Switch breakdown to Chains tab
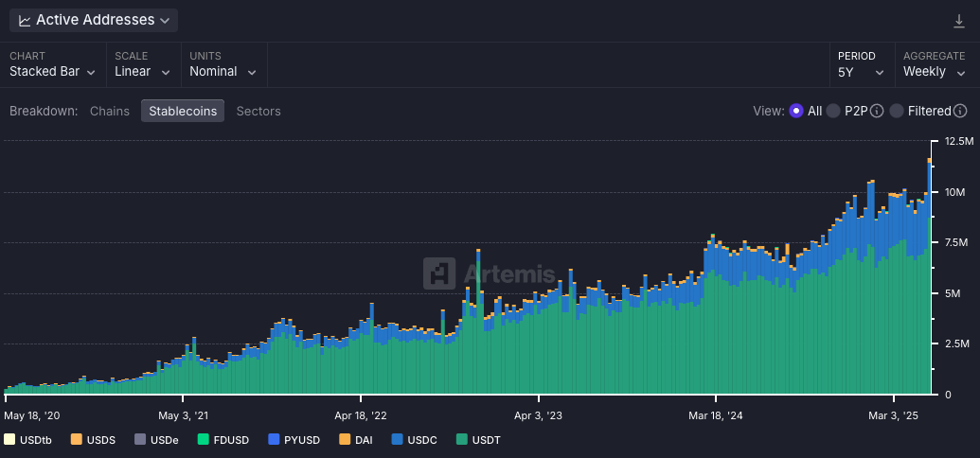 (110, 111)
